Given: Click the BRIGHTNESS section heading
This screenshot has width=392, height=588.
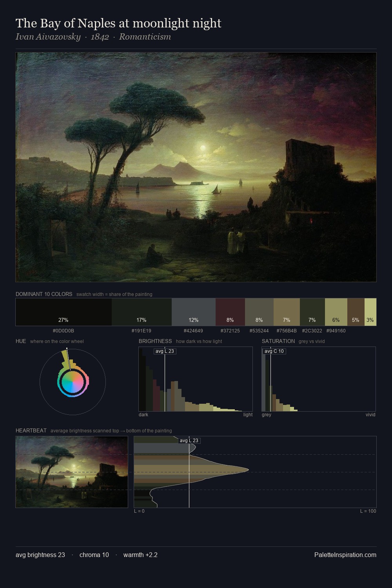Looking at the screenshot, I should [x=155, y=341].
